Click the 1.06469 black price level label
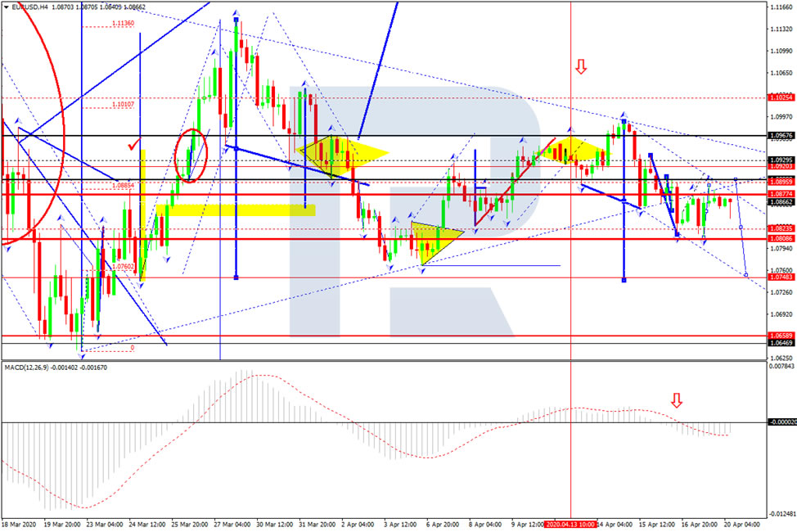The image size is (797, 532). point(781,343)
